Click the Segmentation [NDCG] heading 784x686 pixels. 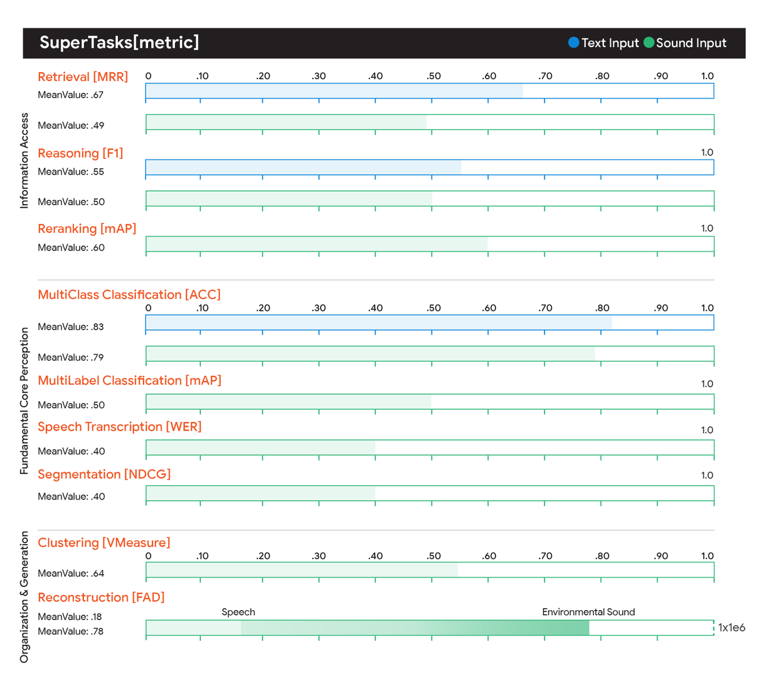point(104,474)
